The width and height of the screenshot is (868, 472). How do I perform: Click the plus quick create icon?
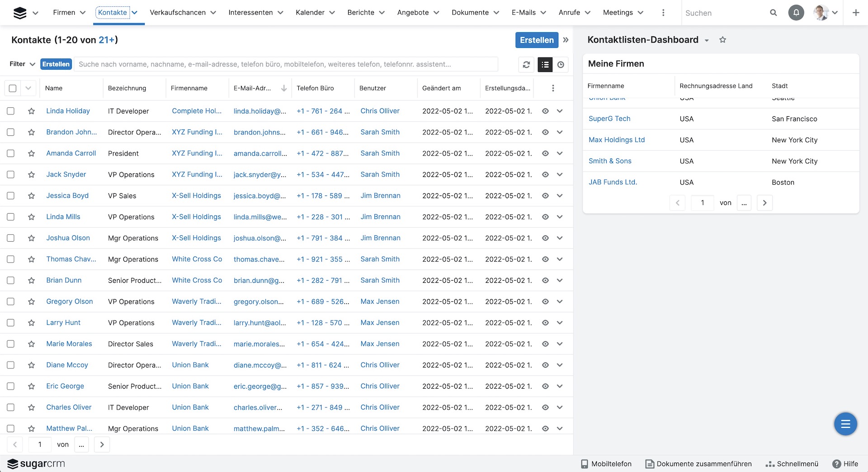[855, 13]
